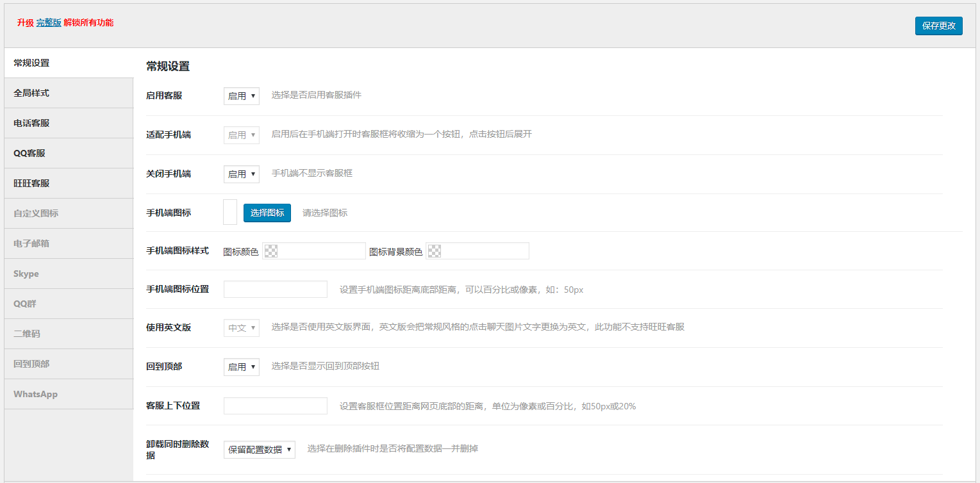Open the 关闭手机端 dropdown
This screenshot has width=980, height=483.
click(242, 174)
